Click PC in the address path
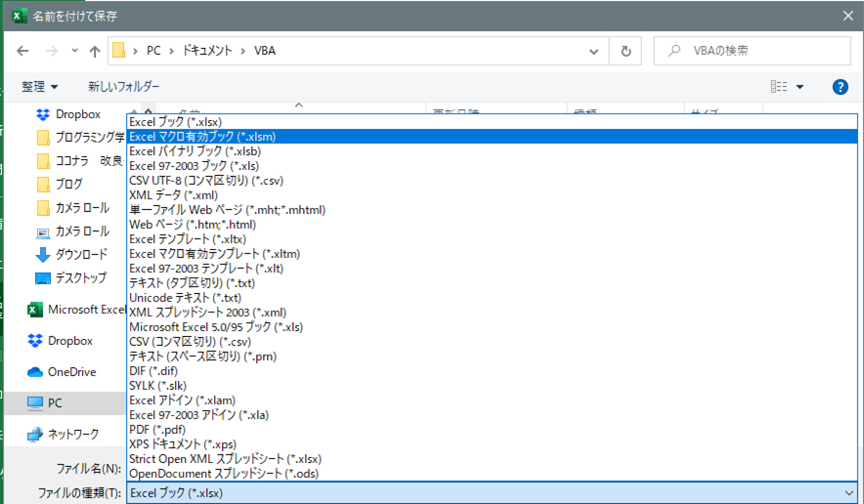Viewport: 864px width, 504px height. tap(153, 51)
